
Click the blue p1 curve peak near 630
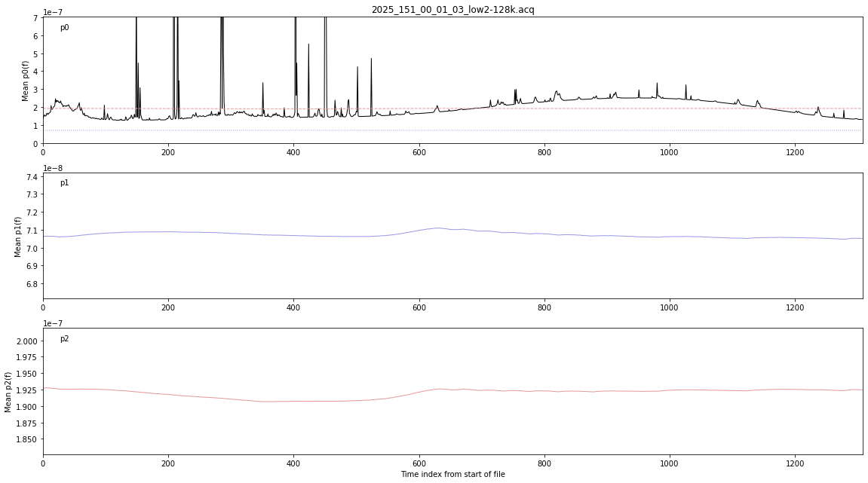pyautogui.click(x=438, y=228)
